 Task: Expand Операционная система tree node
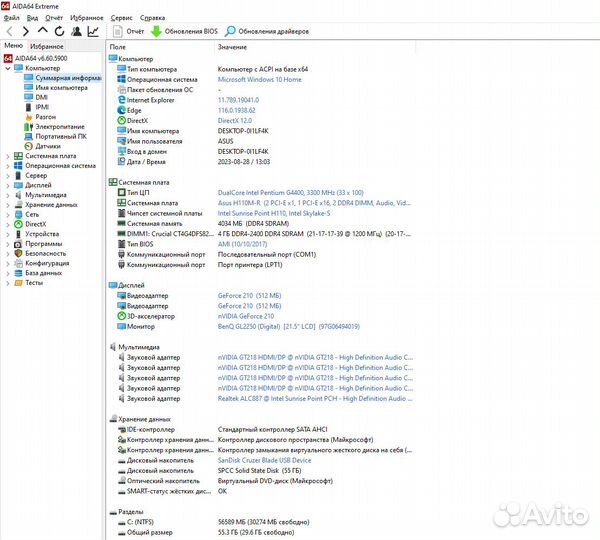[x=8, y=166]
